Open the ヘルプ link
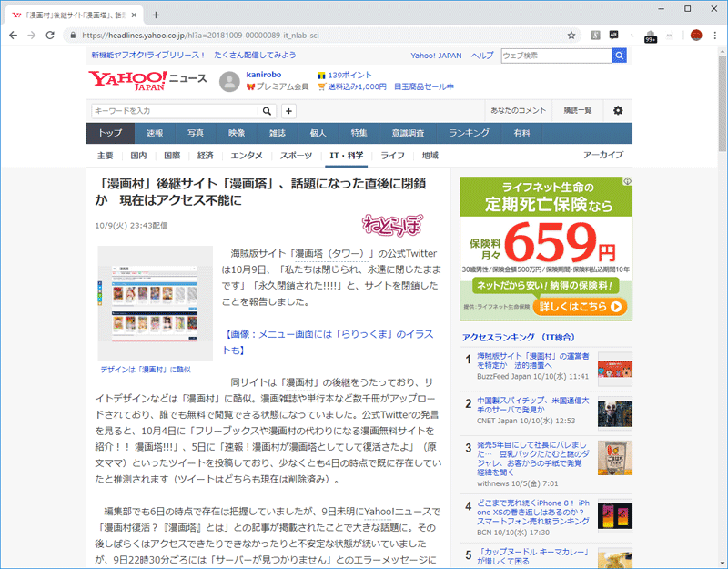Viewport: 728px width, 569px height. 482,56
